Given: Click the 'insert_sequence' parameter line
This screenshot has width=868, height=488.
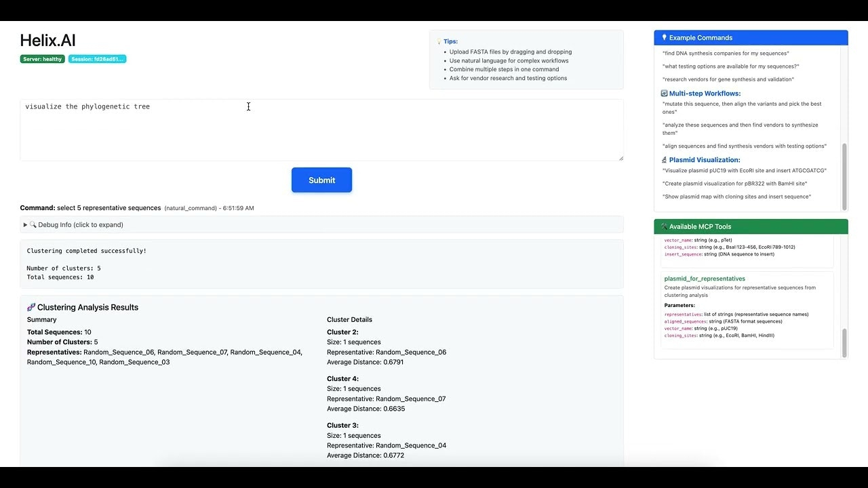Looking at the screenshot, I should [x=719, y=254].
